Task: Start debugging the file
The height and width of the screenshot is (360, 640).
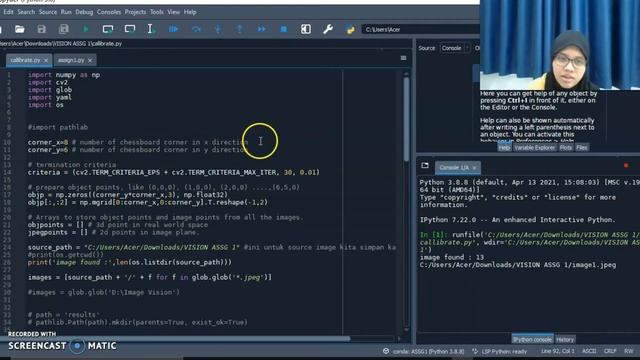Action: click(x=173, y=29)
